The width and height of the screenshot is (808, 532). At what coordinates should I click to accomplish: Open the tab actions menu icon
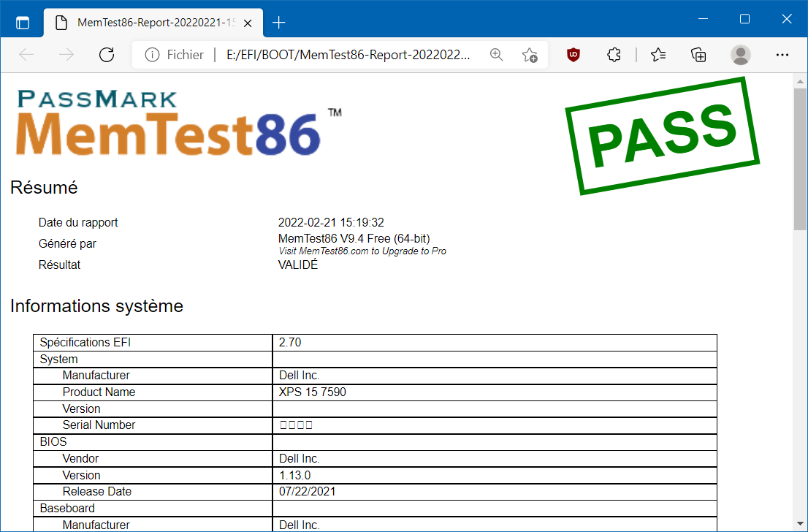click(x=23, y=23)
